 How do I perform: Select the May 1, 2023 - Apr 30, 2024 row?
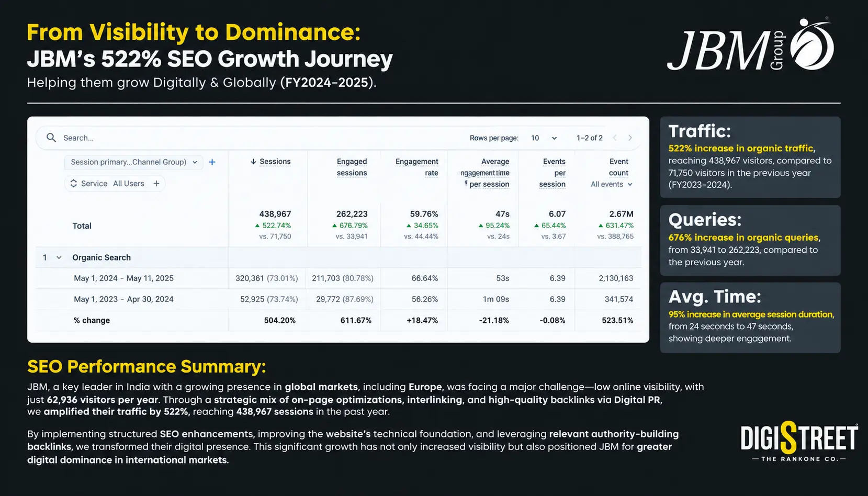pyautogui.click(x=339, y=299)
